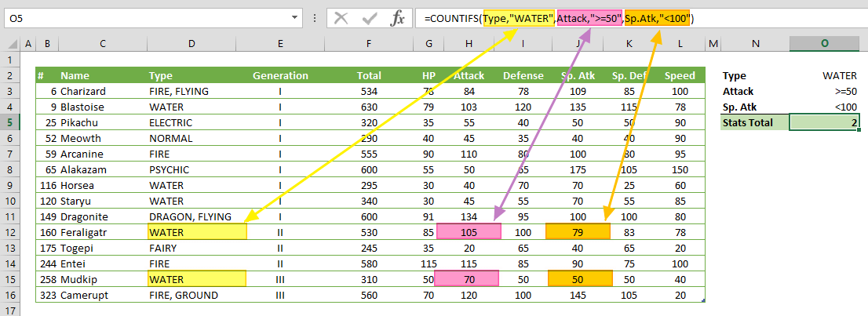Select the Horsea name cell

click(x=102, y=185)
